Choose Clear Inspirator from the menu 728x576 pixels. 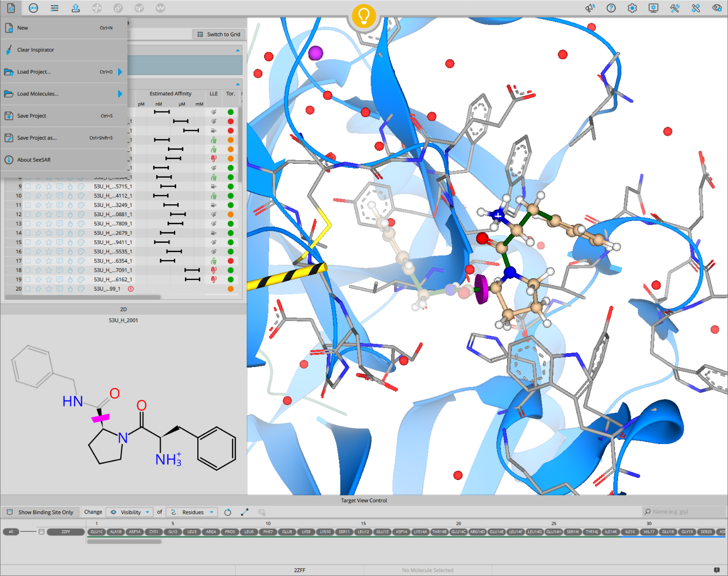click(35, 50)
